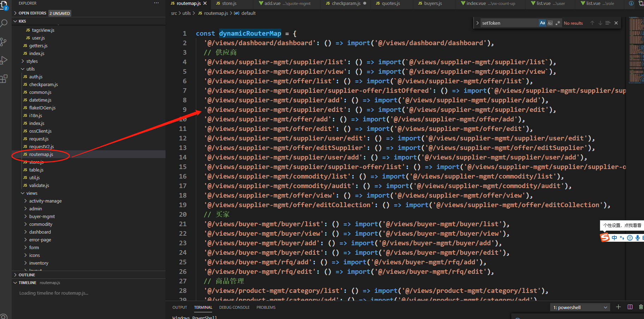Expand the activity-manage folder
Image resolution: width=644 pixels, height=319 pixels.
pos(25,201)
